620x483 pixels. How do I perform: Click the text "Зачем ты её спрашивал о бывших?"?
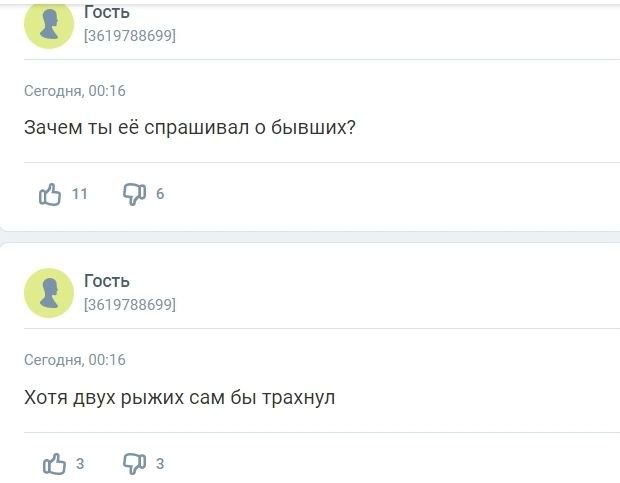pyautogui.click(x=190, y=129)
